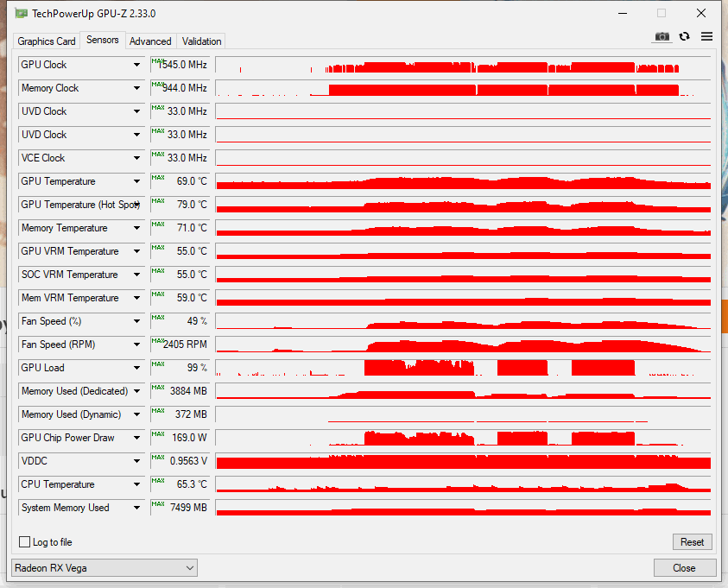Click the 3884 MB dedicated memory value

coord(180,391)
